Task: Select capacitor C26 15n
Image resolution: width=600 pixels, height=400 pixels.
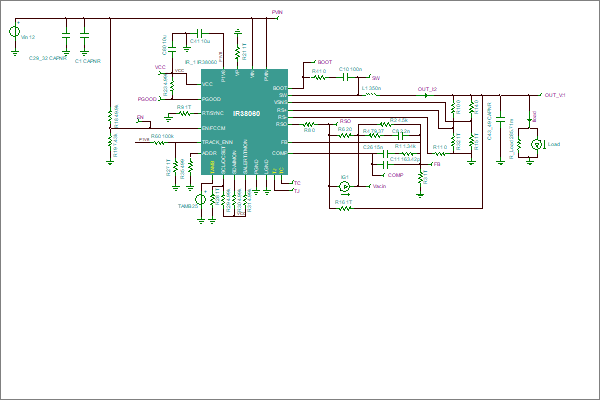Action: (x=386, y=153)
